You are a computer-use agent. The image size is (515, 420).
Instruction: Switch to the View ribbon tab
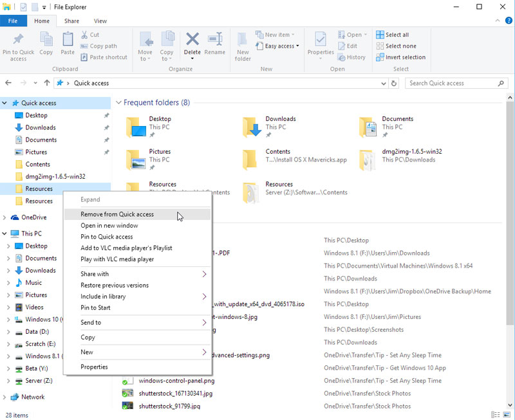tap(100, 21)
